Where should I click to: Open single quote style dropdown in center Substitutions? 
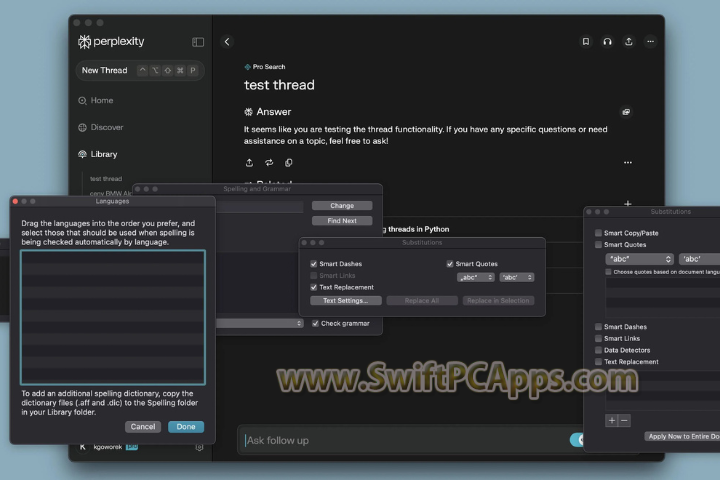click(x=517, y=277)
